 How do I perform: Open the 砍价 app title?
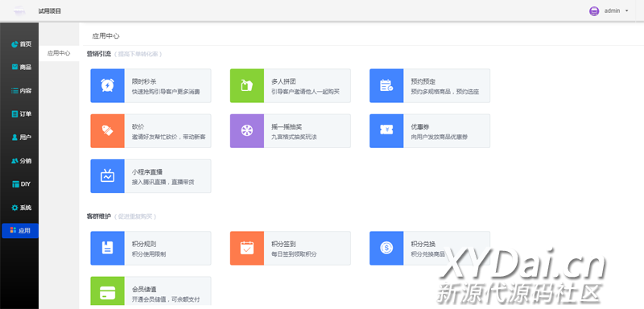tap(138, 127)
